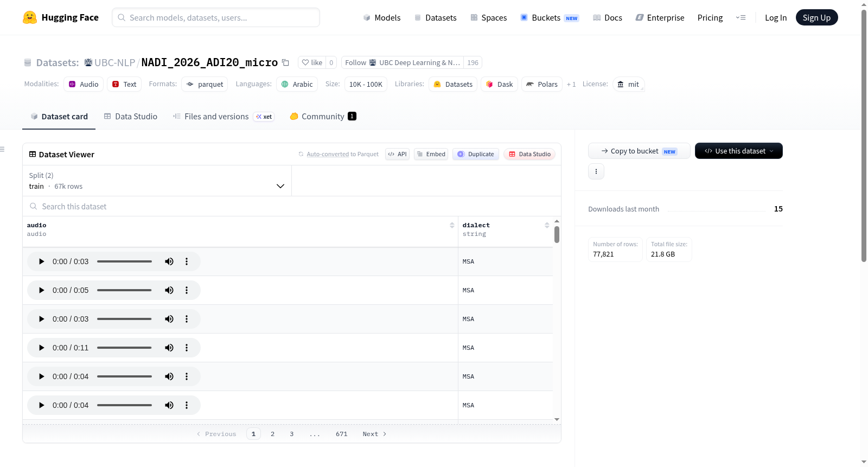Show the +1 more libraries
Viewport: 868px width, 467px height.
(571, 84)
